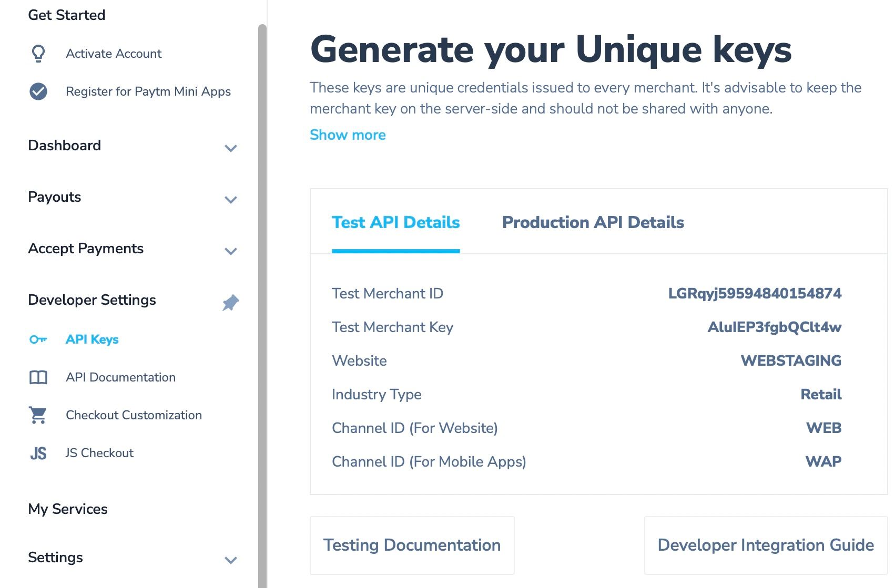Image resolution: width=895 pixels, height=588 pixels.
Task: Open API Documentation from the sidebar
Action: (x=120, y=377)
